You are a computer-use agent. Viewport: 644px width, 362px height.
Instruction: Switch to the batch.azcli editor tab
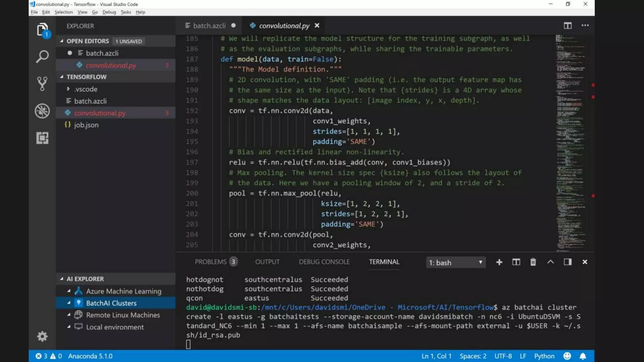[x=209, y=25]
